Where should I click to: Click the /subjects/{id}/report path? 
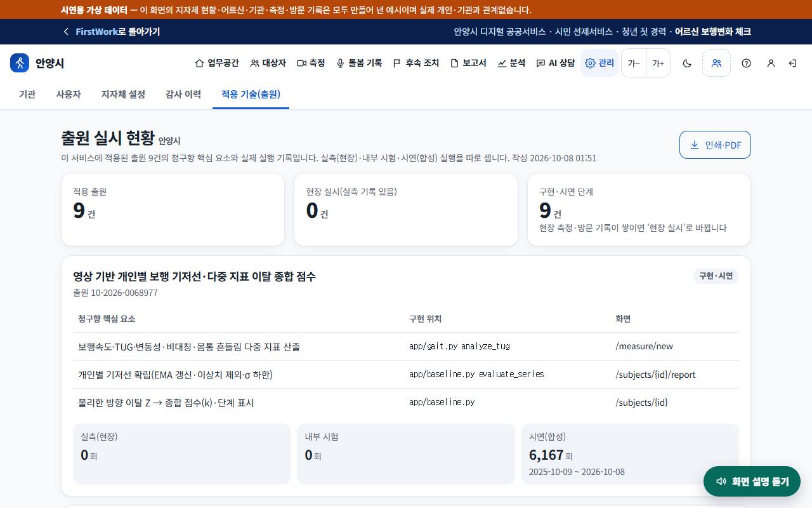pyautogui.click(x=655, y=374)
